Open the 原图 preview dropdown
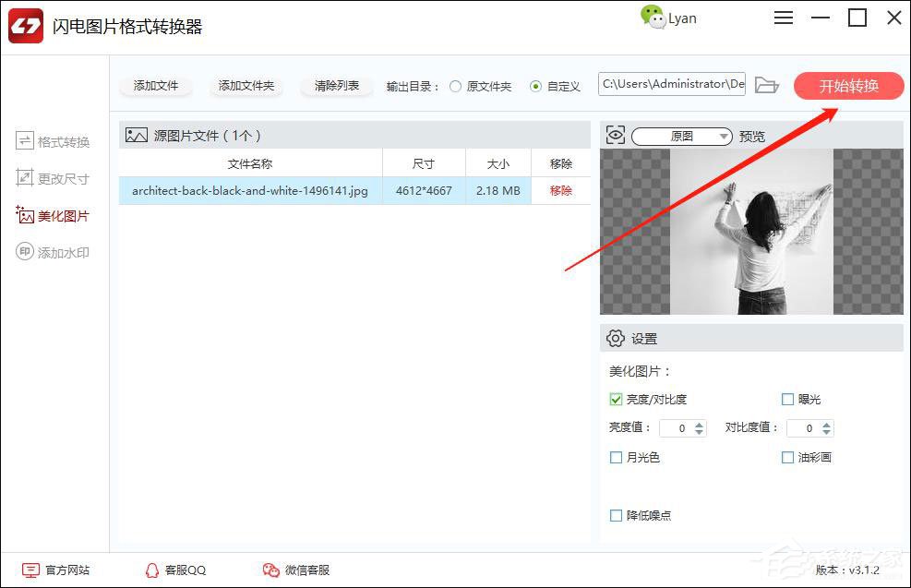This screenshot has height=588, width=911. pyautogui.click(x=681, y=135)
